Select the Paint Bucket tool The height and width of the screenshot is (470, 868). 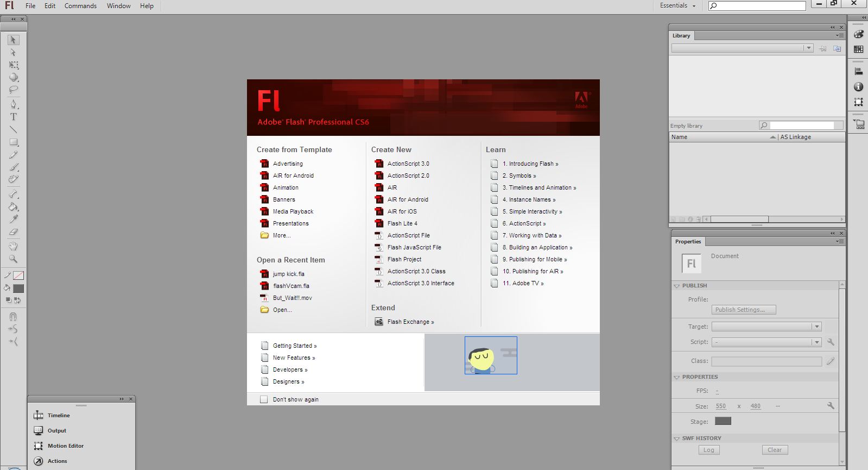pyautogui.click(x=14, y=206)
